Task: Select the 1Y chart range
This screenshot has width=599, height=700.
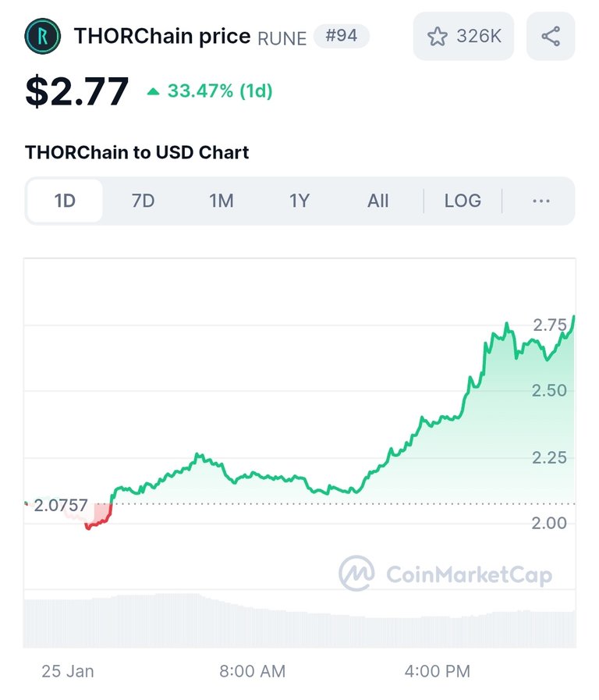Action: (299, 201)
